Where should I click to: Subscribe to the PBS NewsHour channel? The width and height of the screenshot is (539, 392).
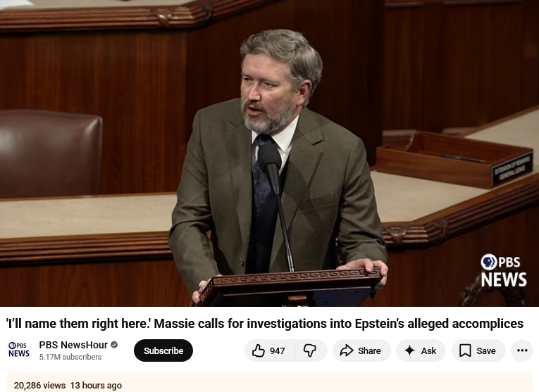pyautogui.click(x=163, y=350)
